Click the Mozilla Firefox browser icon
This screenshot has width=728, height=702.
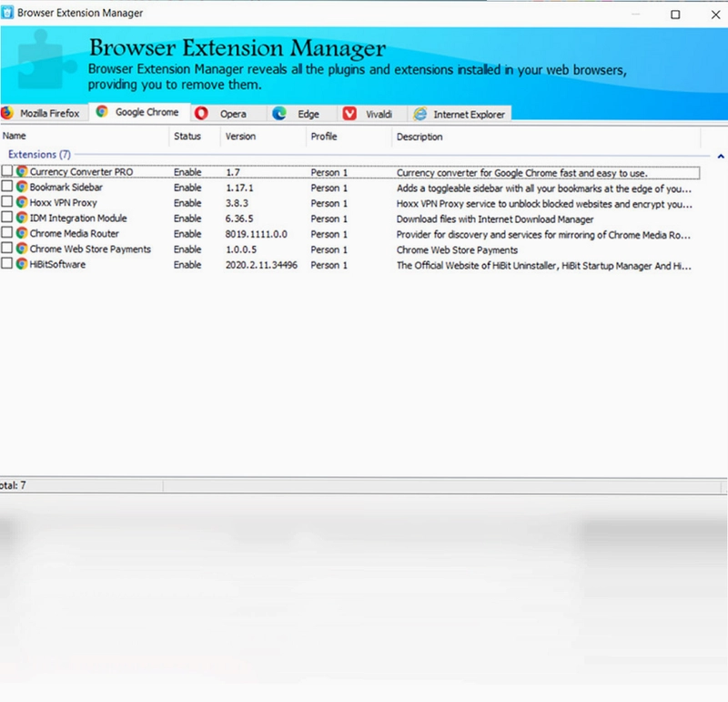6,113
